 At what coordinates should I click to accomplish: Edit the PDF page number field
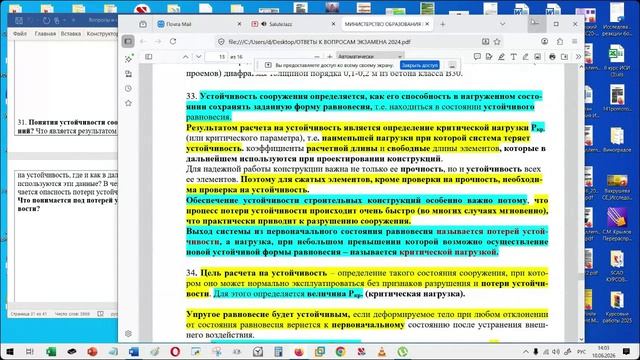tap(217, 57)
